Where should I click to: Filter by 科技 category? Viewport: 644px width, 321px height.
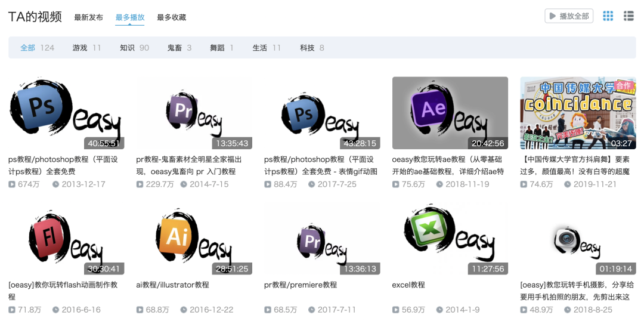[312, 48]
